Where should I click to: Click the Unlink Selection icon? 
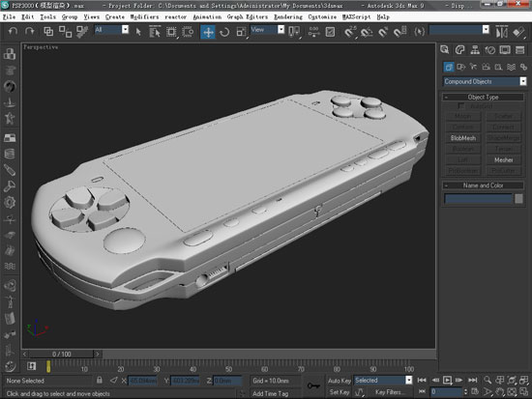point(65,32)
